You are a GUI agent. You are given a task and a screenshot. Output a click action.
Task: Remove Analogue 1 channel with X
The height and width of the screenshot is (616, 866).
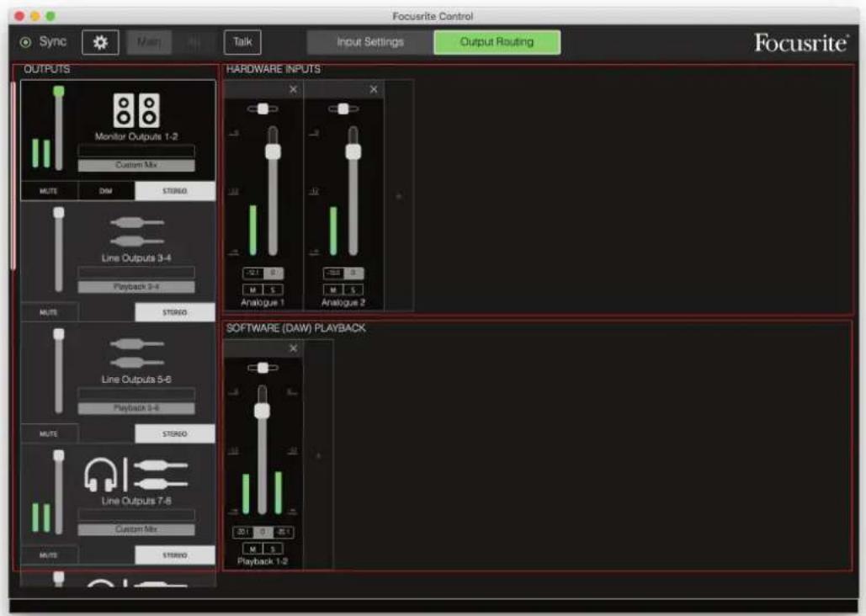[x=293, y=89]
